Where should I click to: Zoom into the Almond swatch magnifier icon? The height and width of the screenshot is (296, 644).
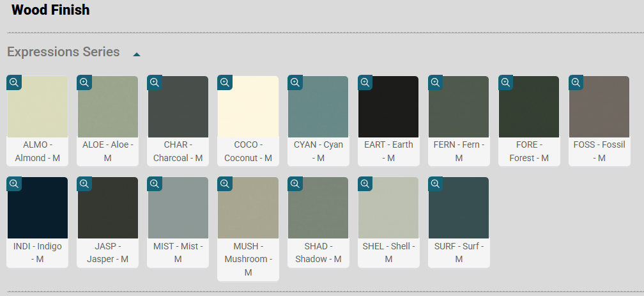(14, 82)
